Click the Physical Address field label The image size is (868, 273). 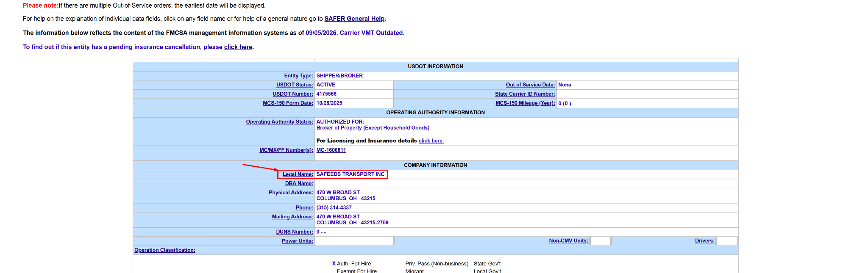click(x=291, y=193)
